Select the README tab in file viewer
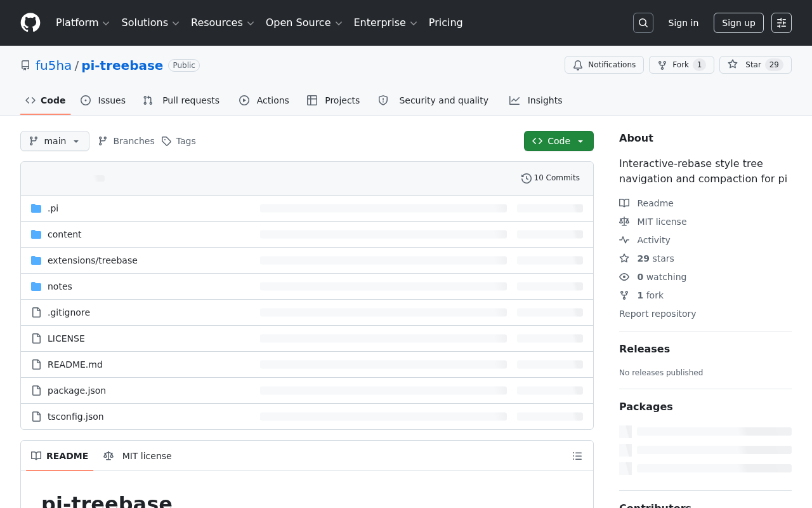Viewport: 812px width, 508px height. click(x=60, y=456)
